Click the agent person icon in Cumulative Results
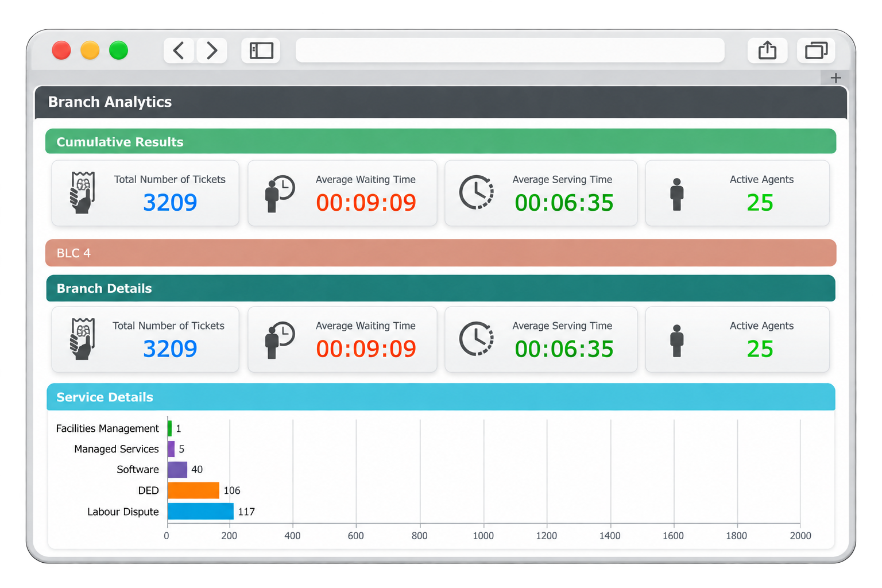The height and width of the screenshot is (588, 882). pos(677,194)
